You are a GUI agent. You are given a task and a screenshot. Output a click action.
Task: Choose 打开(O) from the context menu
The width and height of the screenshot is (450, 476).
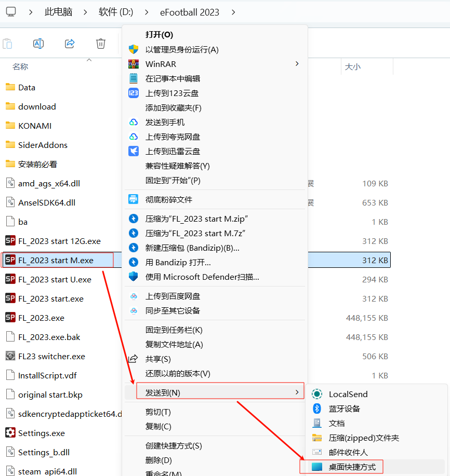pyautogui.click(x=159, y=35)
